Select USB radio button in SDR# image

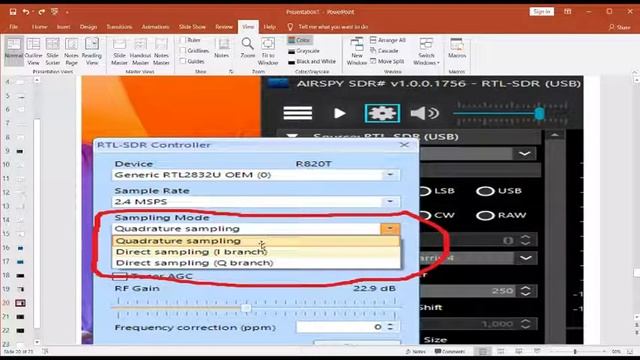(485, 191)
